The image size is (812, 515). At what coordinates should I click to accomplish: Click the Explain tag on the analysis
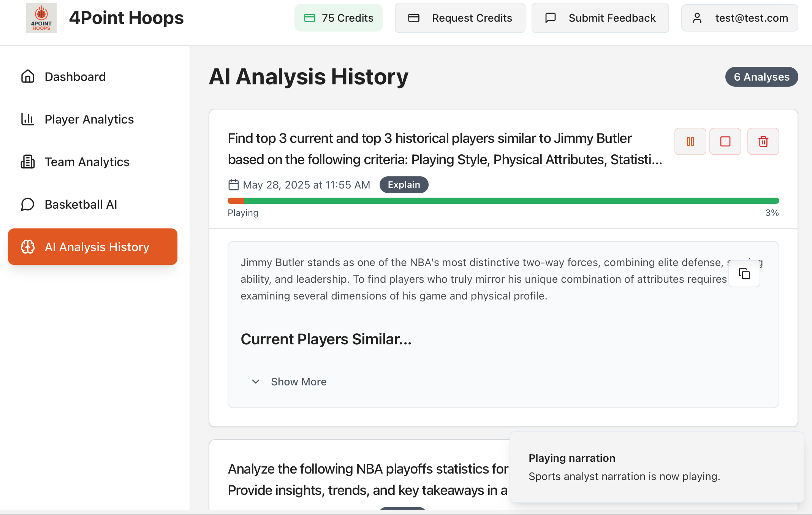point(404,185)
